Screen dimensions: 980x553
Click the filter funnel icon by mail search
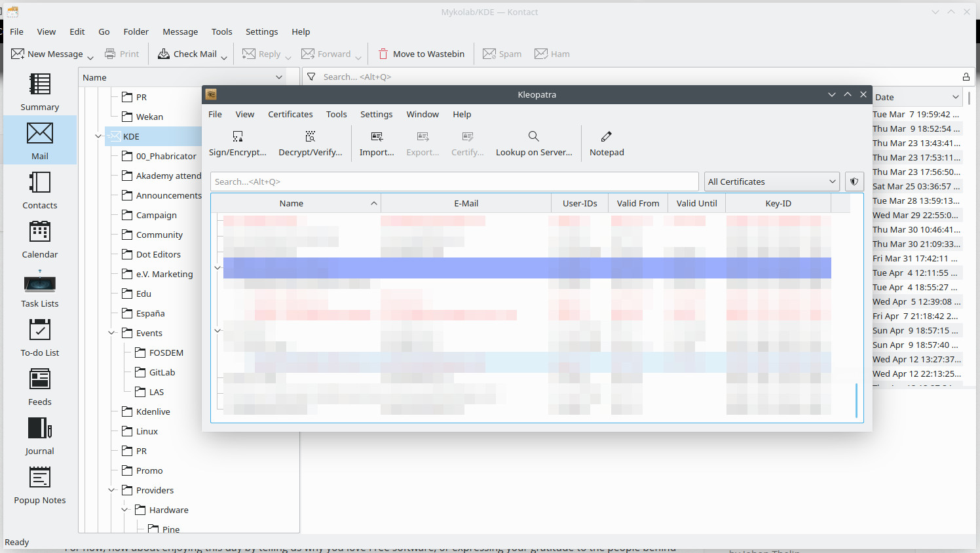pyautogui.click(x=311, y=77)
